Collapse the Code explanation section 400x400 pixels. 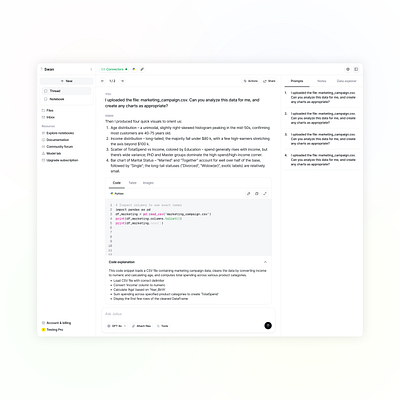point(265,262)
